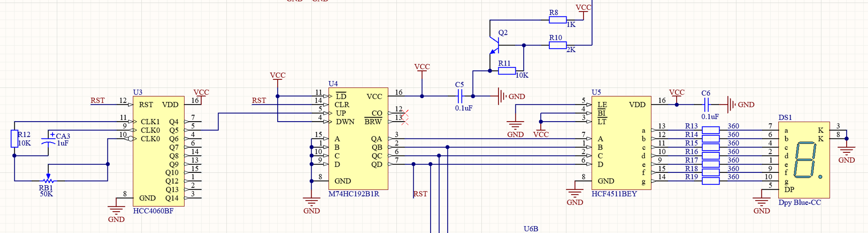Click the U6B designator text
The width and height of the screenshot is (868, 233).
[531, 228]
